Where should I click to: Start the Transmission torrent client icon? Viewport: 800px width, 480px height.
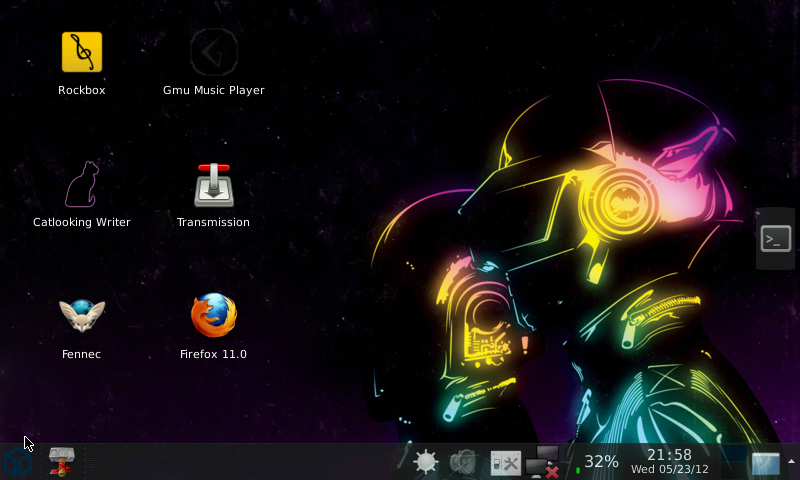(x=213, y=184)
